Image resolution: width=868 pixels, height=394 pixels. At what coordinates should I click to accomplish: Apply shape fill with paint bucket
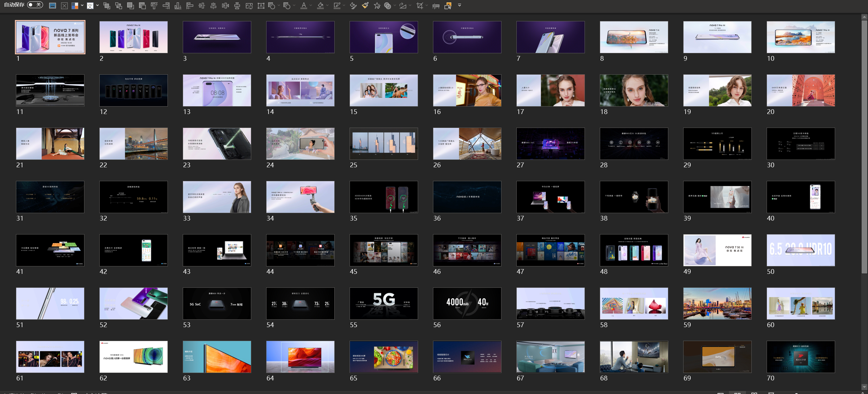(320, 5)
